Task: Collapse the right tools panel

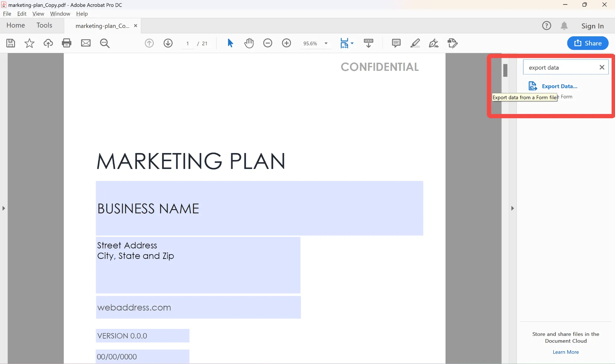Action: (513, 208)
